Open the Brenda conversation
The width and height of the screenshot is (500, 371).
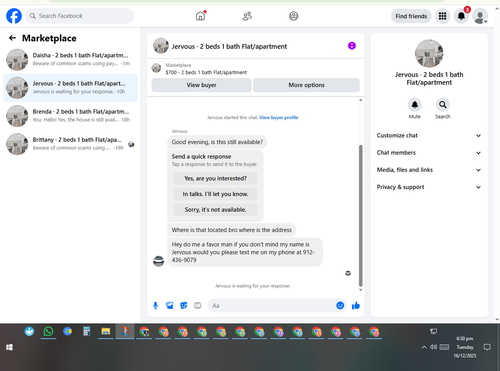tap(70, 116)
